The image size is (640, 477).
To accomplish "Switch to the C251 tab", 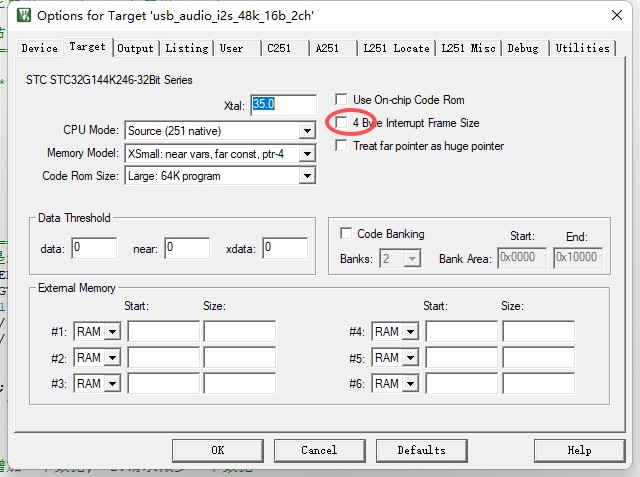I will click(285, 48).
